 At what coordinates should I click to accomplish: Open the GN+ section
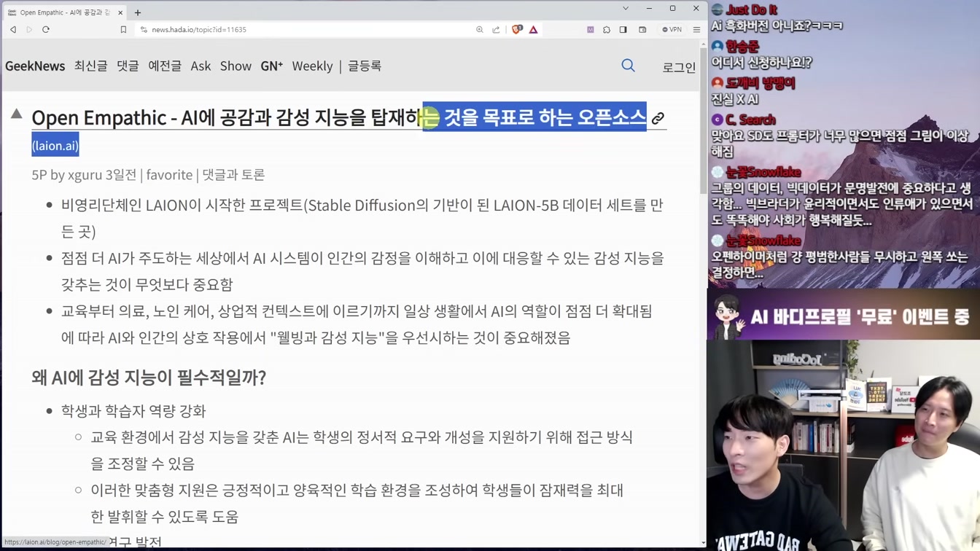(x=272, y=66)
